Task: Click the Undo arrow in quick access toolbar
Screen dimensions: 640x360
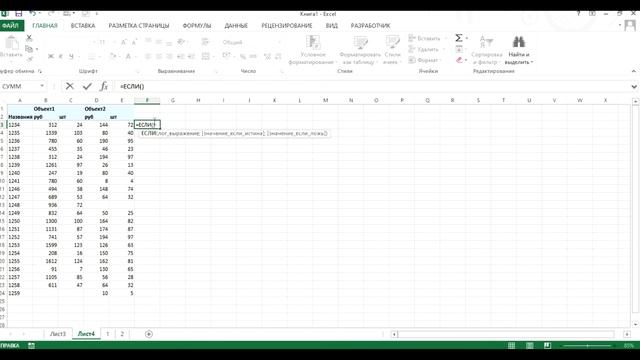Action: 33,14
